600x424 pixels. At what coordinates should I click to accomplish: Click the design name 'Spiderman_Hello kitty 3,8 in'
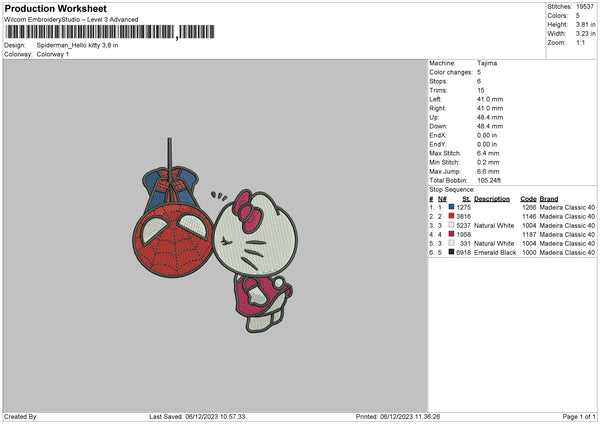[77, 45]
